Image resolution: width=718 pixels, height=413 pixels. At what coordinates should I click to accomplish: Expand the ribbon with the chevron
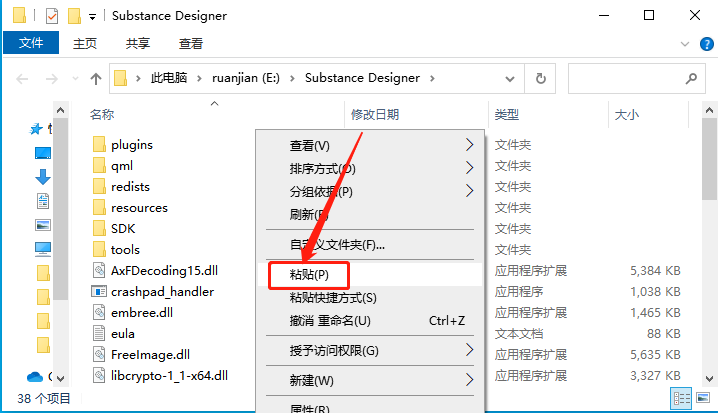(x=685, y=44)
